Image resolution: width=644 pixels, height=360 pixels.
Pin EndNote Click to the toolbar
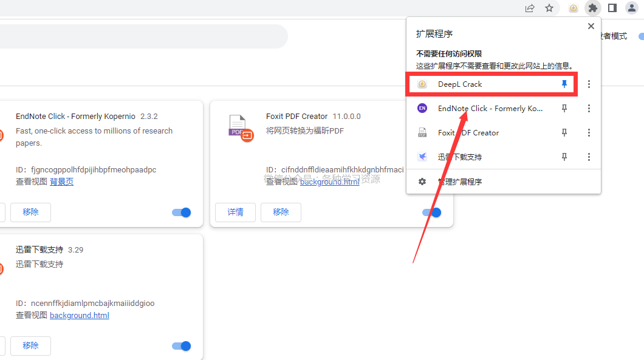(x=564, y=109)
